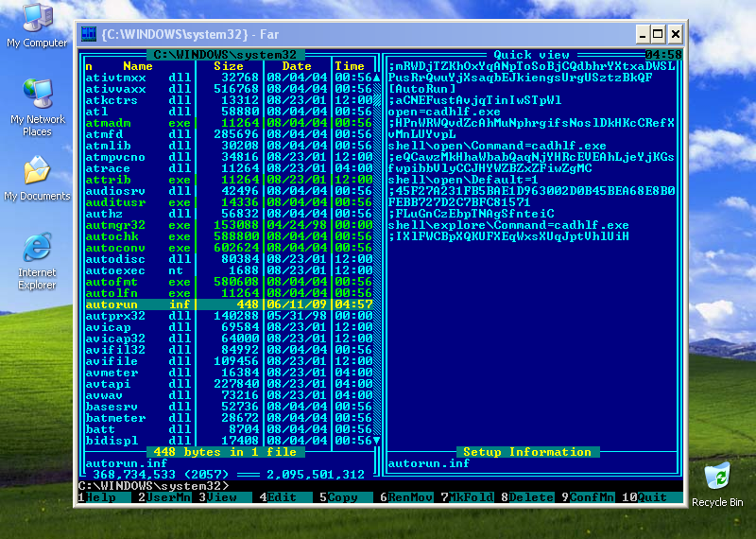
Task: Click the Time column header
Action: (x=350, y=66)
